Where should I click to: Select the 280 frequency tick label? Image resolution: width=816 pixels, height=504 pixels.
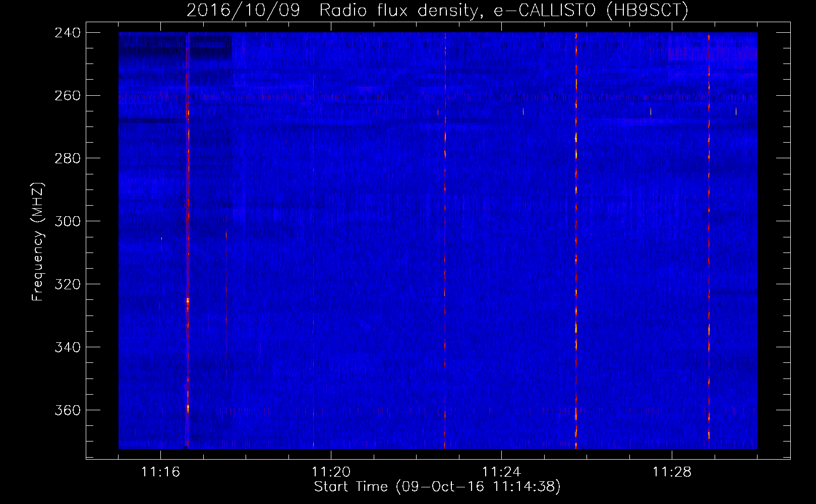click(x=68, y=159)
